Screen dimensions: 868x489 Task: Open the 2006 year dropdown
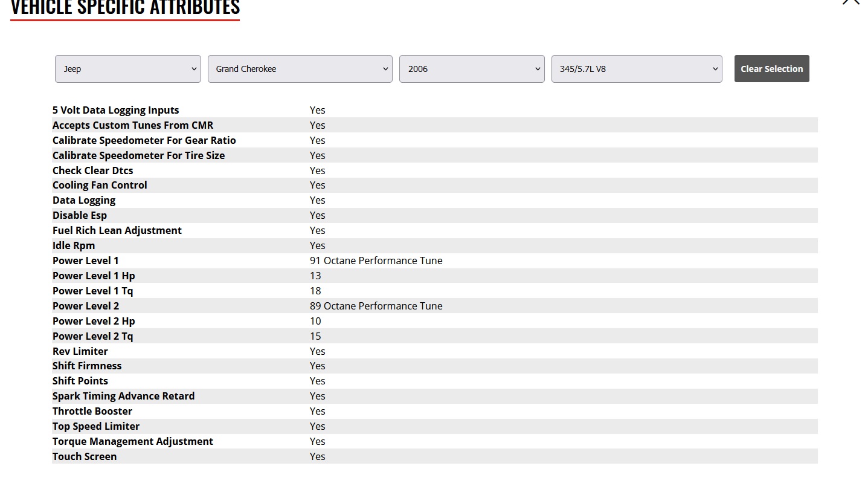click(x=472, y=69)
